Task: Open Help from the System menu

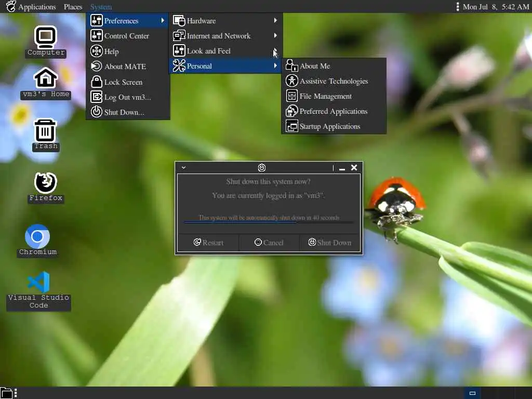Action: (x=128, y=51)
